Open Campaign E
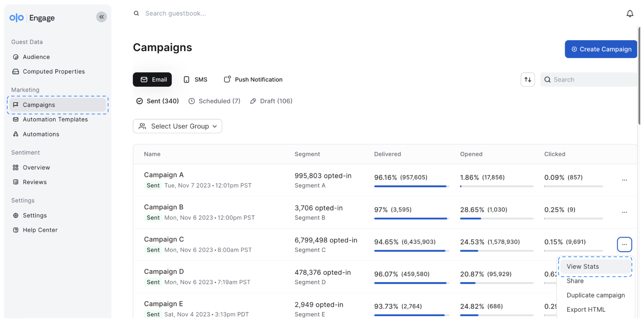 coord(163,304)
